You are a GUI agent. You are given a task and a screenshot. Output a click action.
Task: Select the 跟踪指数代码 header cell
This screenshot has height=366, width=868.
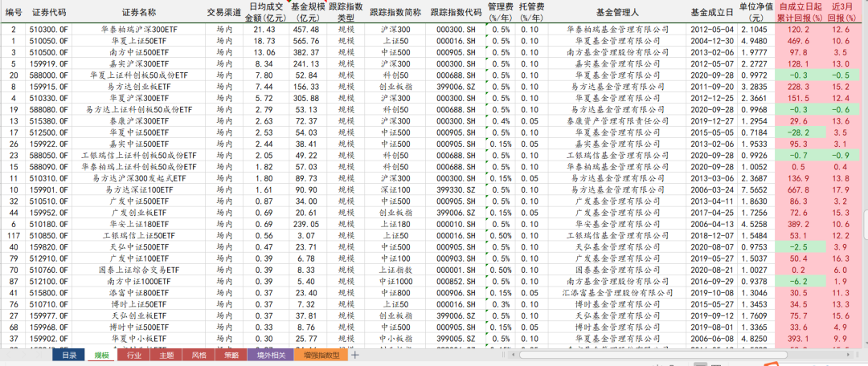(x=456, y=11)
